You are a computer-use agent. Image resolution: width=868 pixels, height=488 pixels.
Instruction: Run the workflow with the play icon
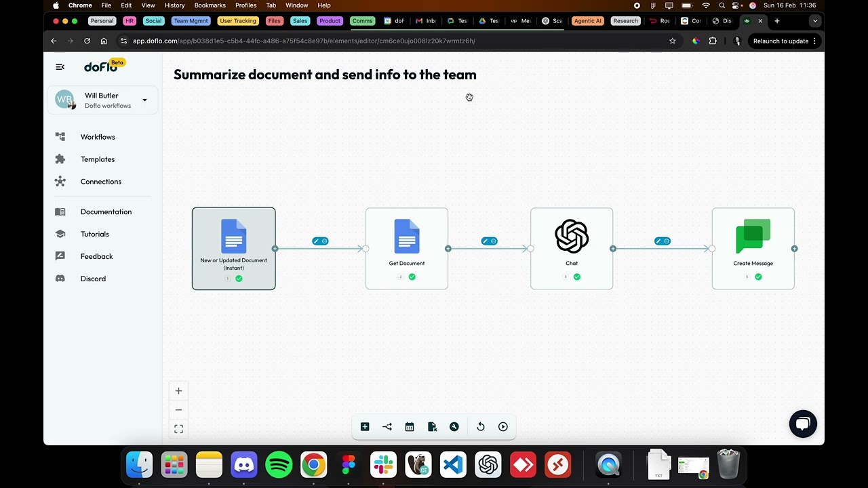coord(503,426)
